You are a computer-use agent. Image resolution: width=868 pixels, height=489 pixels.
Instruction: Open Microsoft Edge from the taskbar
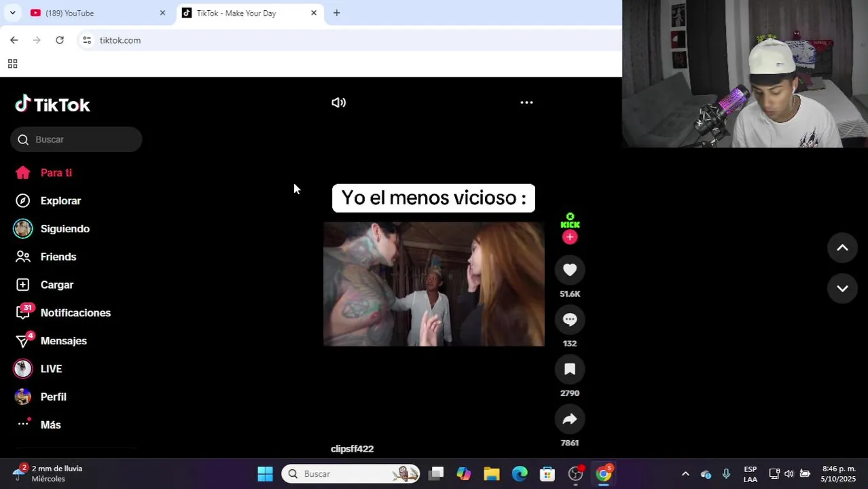(520, 474)
